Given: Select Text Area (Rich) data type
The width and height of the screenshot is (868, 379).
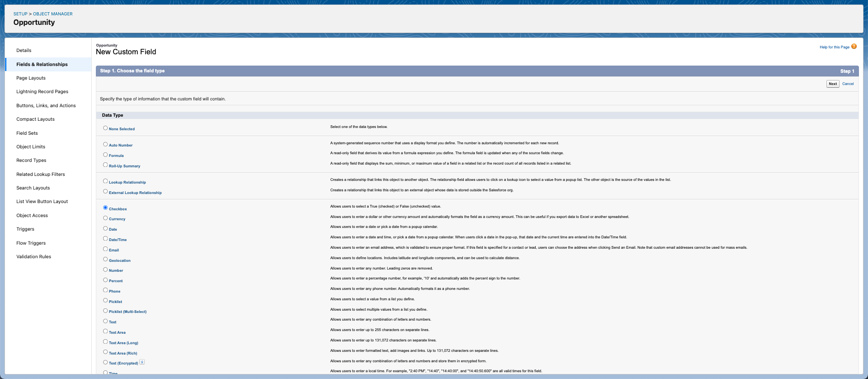Looking at the screenshot, I should point(105,352).
